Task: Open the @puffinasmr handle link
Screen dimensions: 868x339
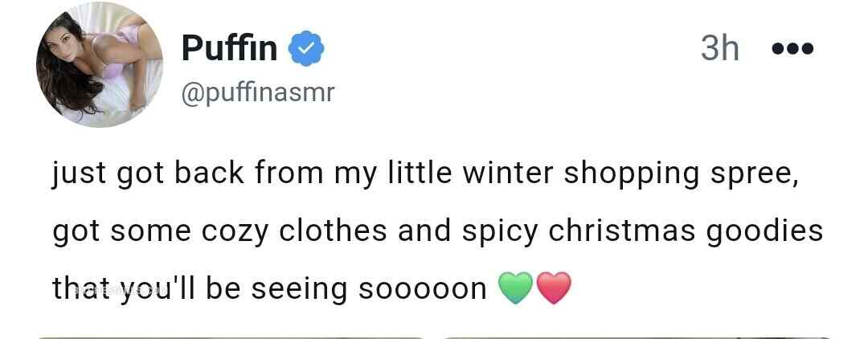Action: point(257,93)
